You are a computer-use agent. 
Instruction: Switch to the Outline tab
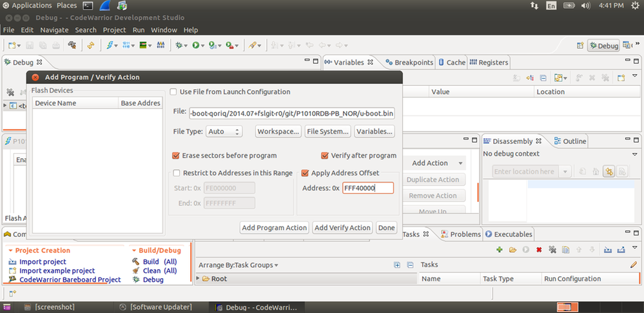570,141
